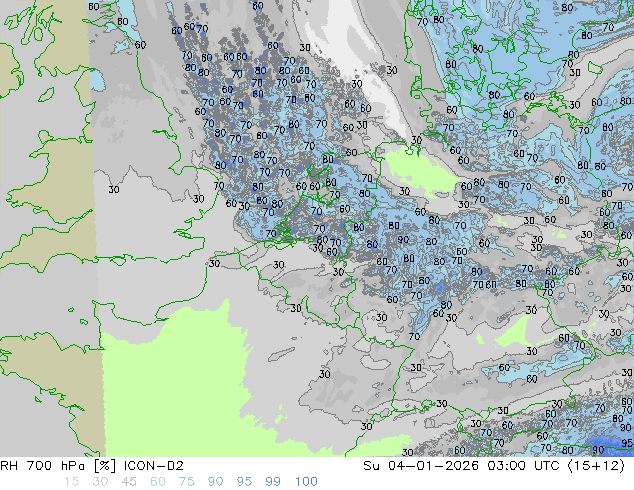Select legend value 15 in color scale

coord(71,482)
